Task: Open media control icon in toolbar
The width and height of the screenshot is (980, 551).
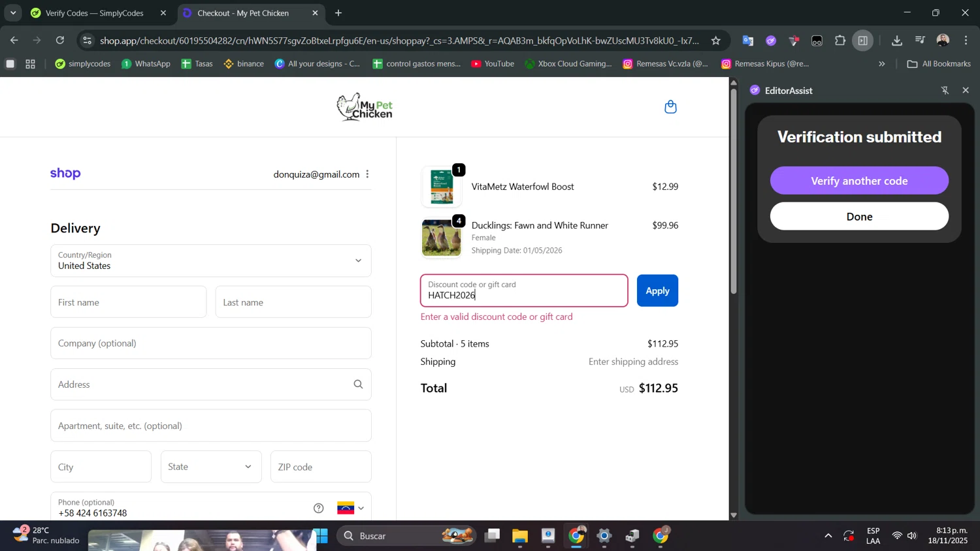Action: coord(920,40)
